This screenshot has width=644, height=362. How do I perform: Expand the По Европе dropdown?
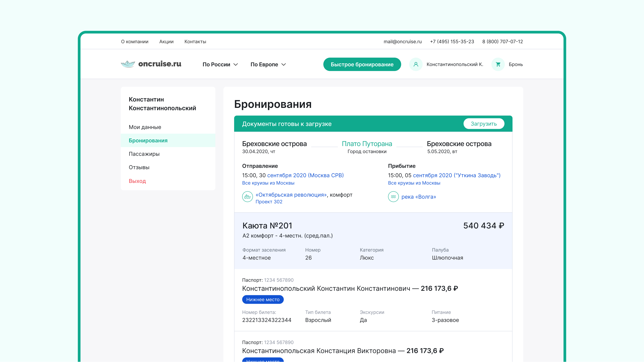pos(268,64)
